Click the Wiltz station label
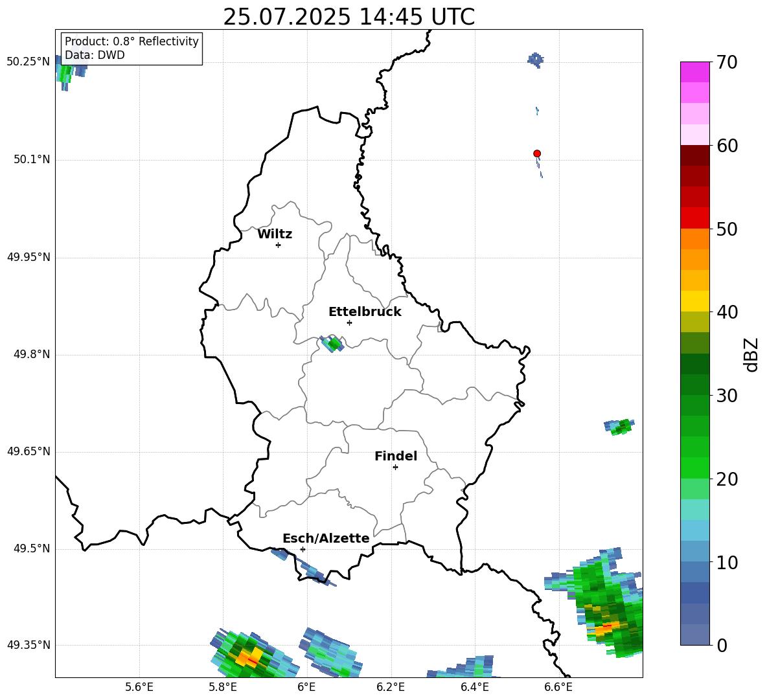The height and width of the screenshot is (700, 767). 275,234
